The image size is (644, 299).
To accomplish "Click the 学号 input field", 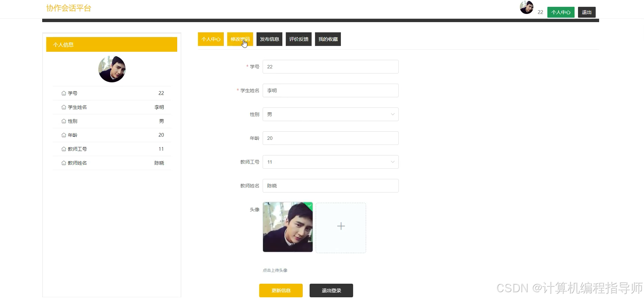I will point(331,67).
